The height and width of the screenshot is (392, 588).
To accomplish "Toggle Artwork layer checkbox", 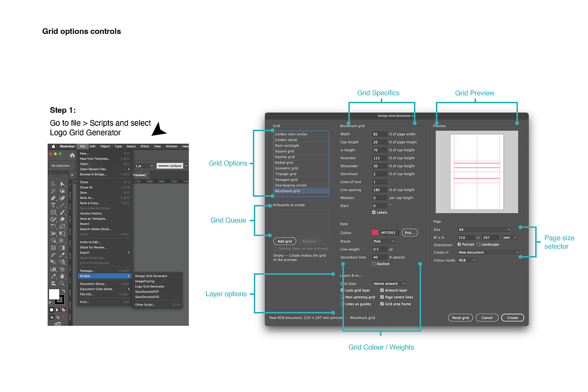I will pos(382,290).
